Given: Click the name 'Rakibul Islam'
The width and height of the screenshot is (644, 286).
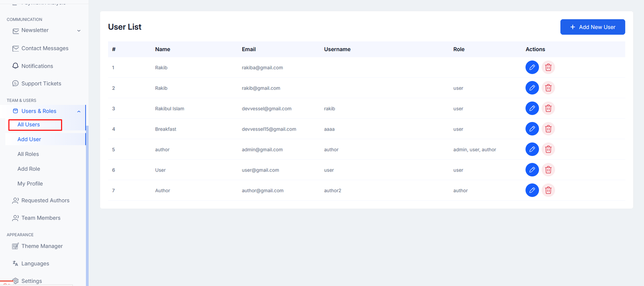Looking at the screenshot, I should pyautogui.click(x=169, y=109).
